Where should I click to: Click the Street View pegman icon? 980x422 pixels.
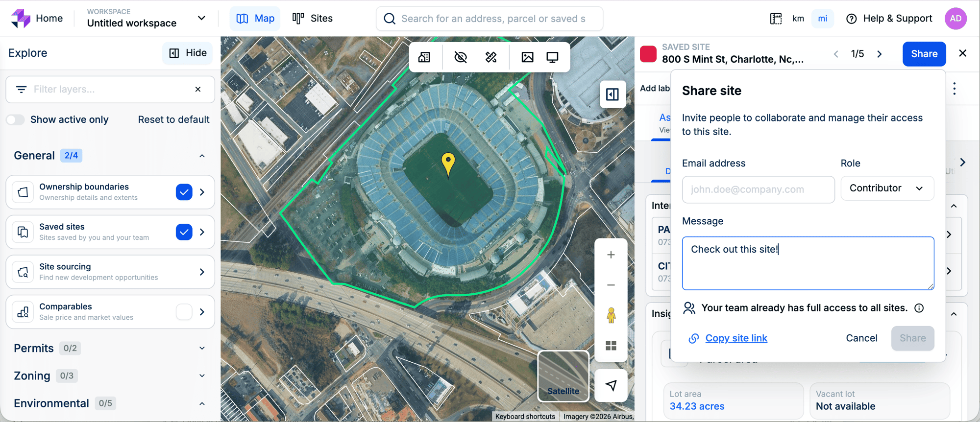611,315
